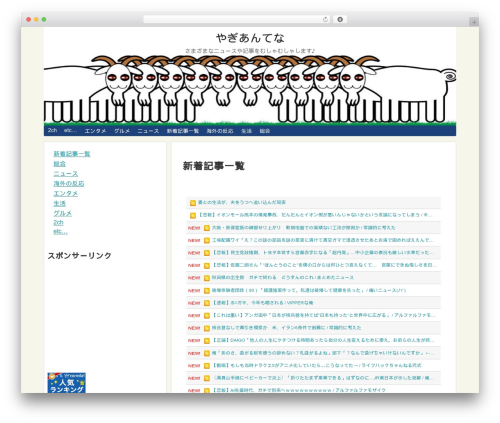Click the 総合 link in the sidebar

pyautogui.click(x=60, y=164)
